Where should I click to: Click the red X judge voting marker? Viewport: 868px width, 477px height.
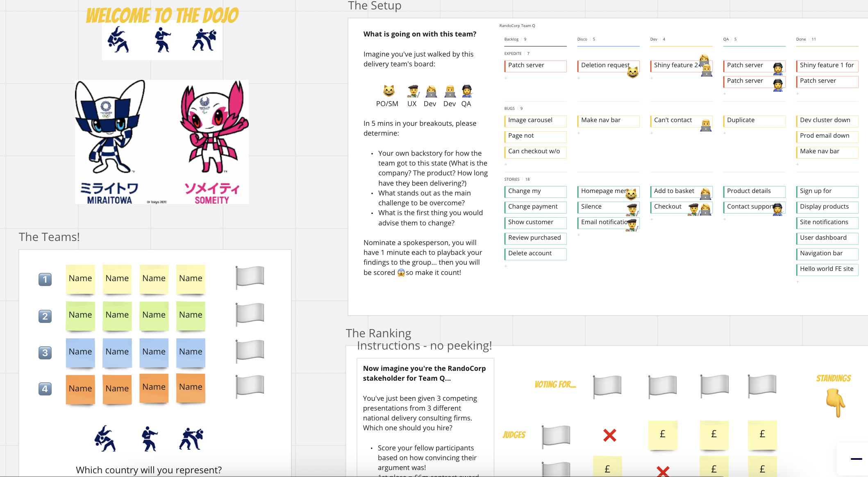coord(607,435)
